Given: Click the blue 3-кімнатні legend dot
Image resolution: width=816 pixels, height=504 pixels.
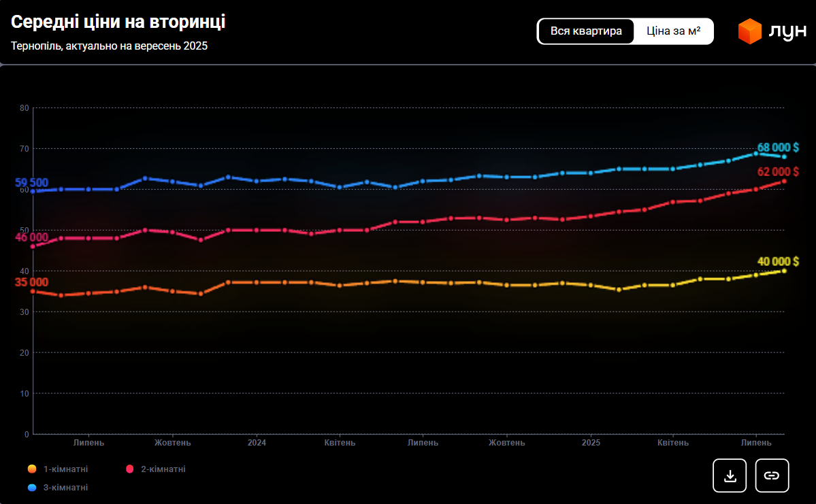Looking at the screenshot, I should click(32, 488).
